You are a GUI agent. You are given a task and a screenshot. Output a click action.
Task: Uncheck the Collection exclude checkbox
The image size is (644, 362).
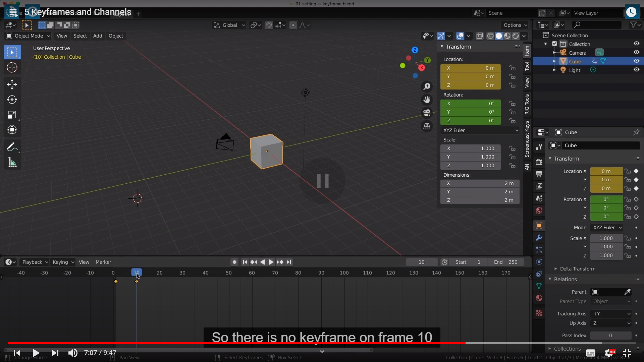pos(554,44)
